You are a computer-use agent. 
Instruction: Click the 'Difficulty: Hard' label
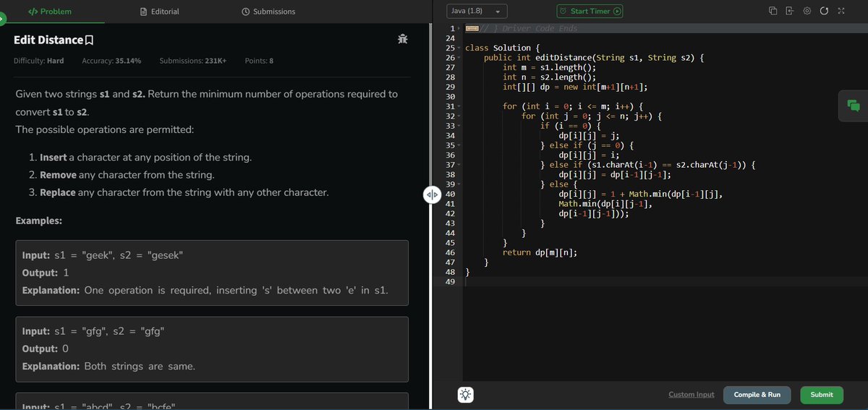click(x=38, y=61)
